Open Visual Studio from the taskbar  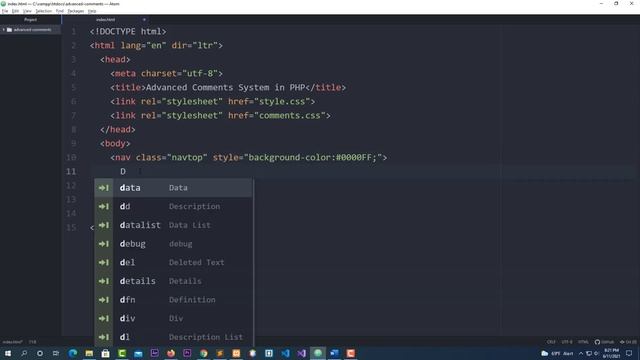point(302,353)
